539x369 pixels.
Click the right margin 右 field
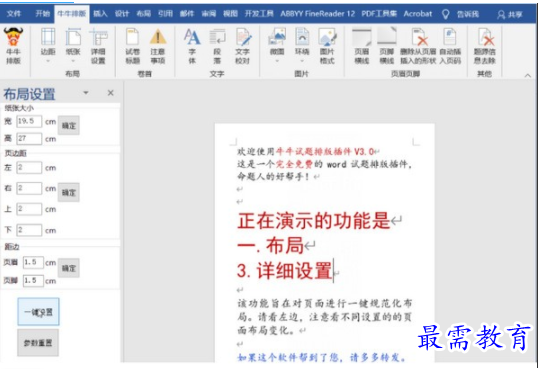29,188
